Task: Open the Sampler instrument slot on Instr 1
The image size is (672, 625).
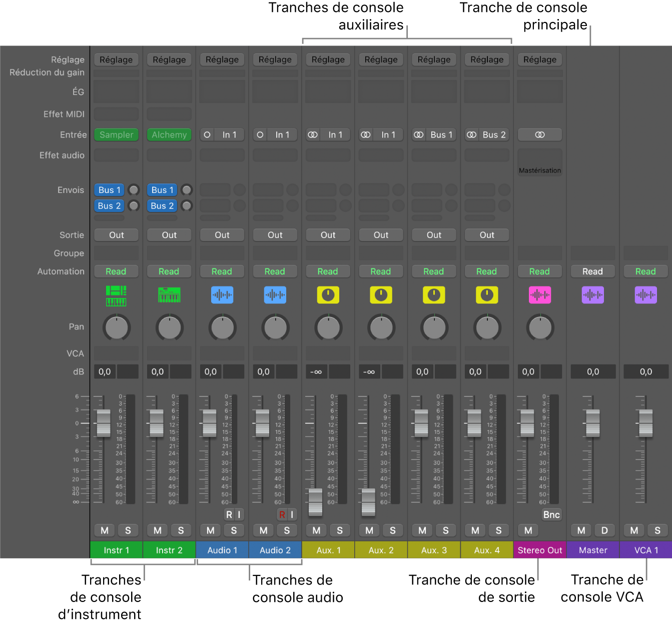Action: pos(116,134)
